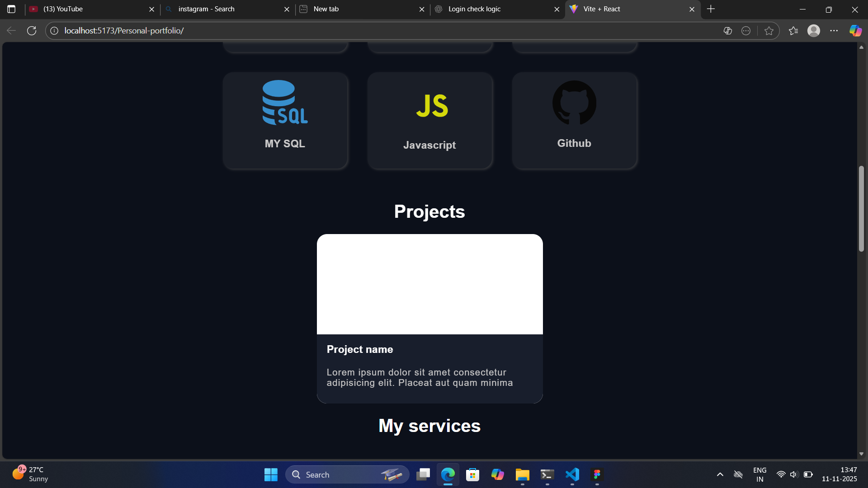Screen dimensions: 868x488
Task: Open Terminal from taskbar
Action: [x=547, y=474]
